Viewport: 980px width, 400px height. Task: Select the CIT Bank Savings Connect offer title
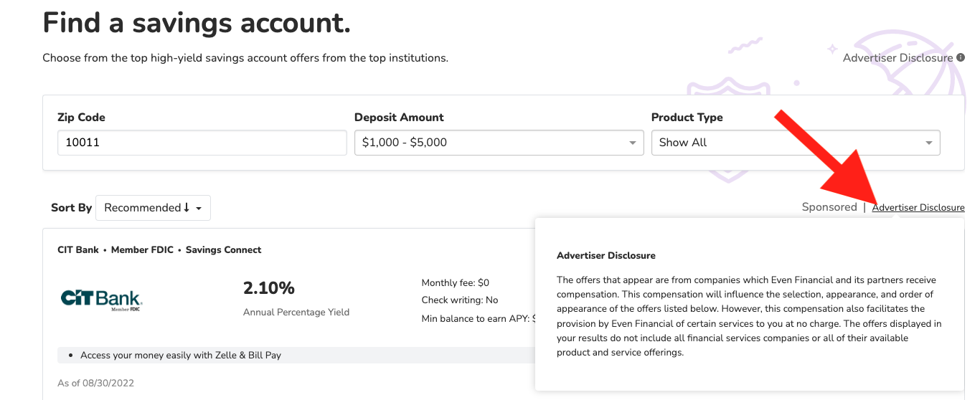[x=159, y=249]
